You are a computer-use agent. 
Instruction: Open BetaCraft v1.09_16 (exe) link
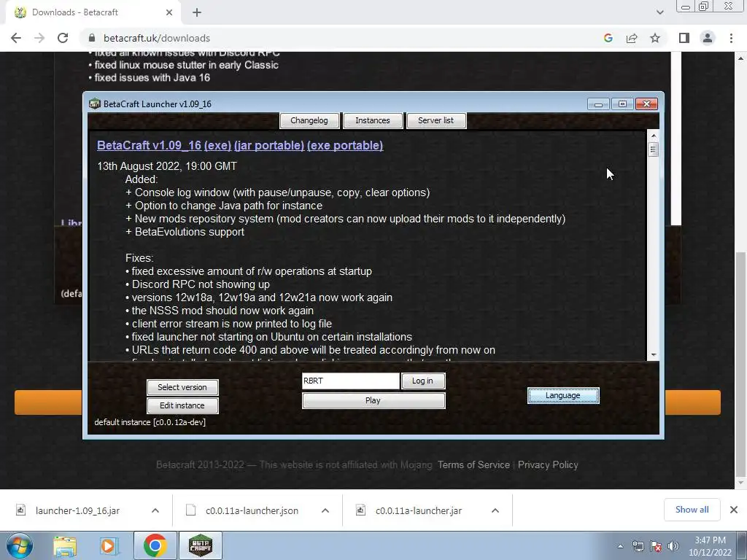point(164,145)
